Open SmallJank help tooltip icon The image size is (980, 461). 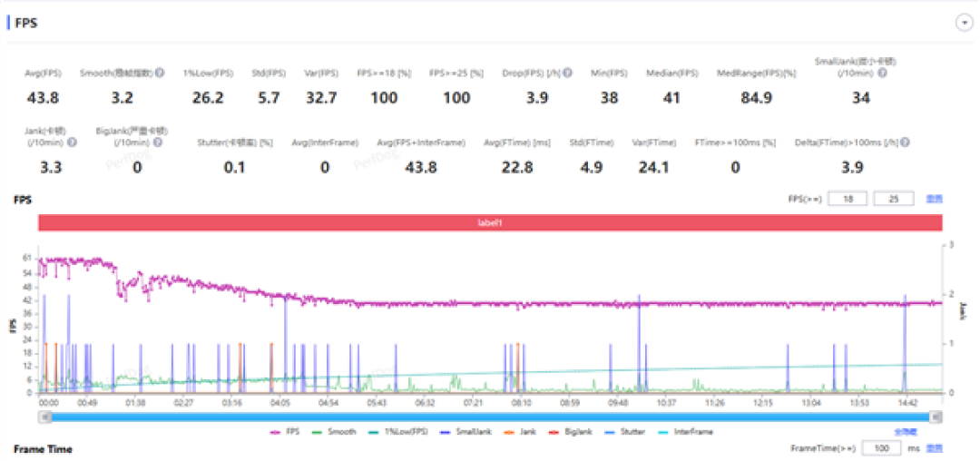tap(882, 74)
